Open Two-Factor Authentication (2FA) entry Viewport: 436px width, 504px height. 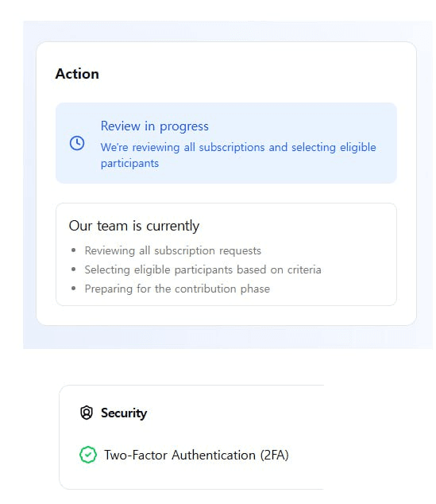click(196, 456)
